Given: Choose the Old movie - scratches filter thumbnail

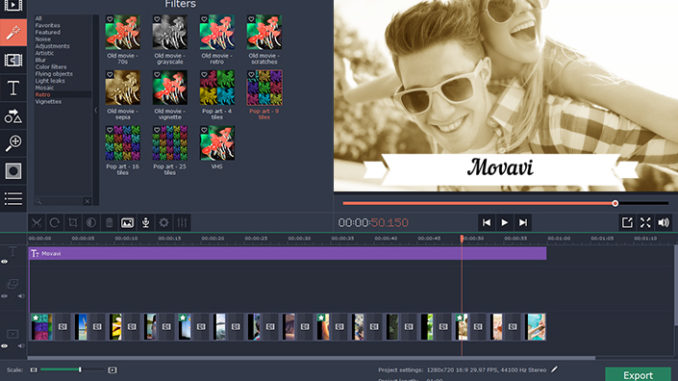Looking at the screenshot, I should (264, 32).
